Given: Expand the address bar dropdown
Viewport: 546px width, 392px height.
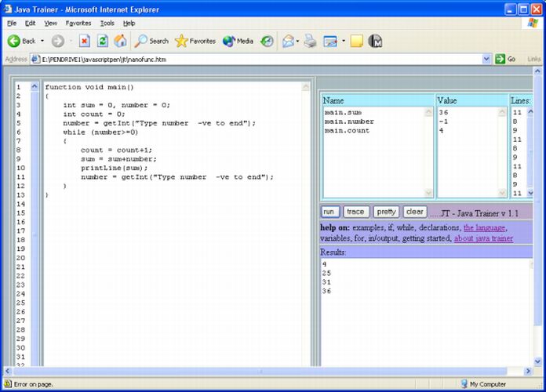Looking at the screenshot, I should [x=487, y=59].
